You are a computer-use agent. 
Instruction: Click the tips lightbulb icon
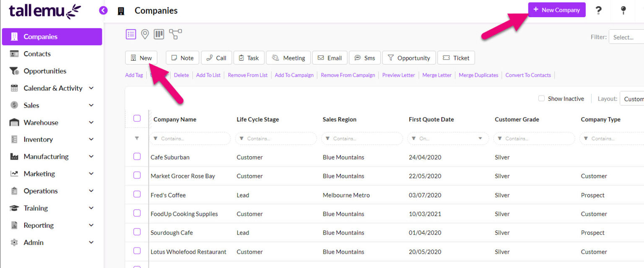(x=623, y=10)
